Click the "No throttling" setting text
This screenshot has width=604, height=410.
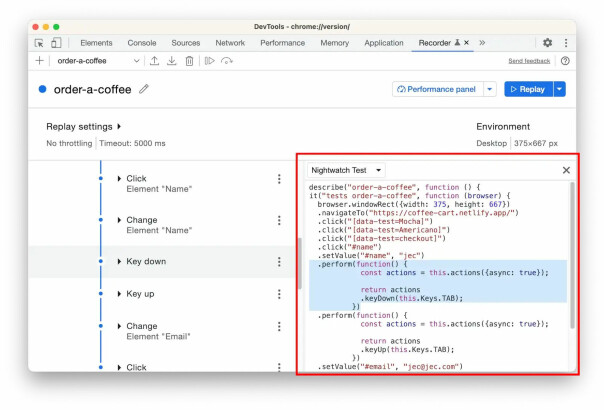coord(69,143)
